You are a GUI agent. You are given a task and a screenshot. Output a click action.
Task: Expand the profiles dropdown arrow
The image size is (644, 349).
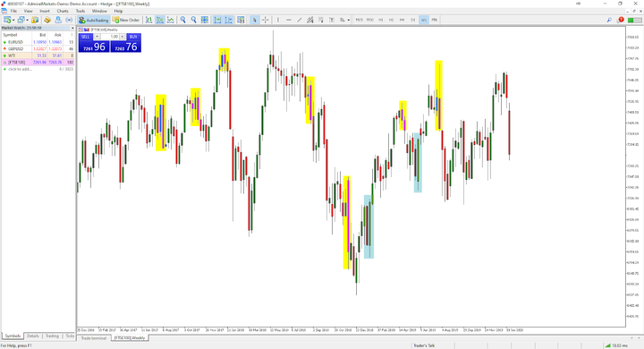(x=28, y=20)
